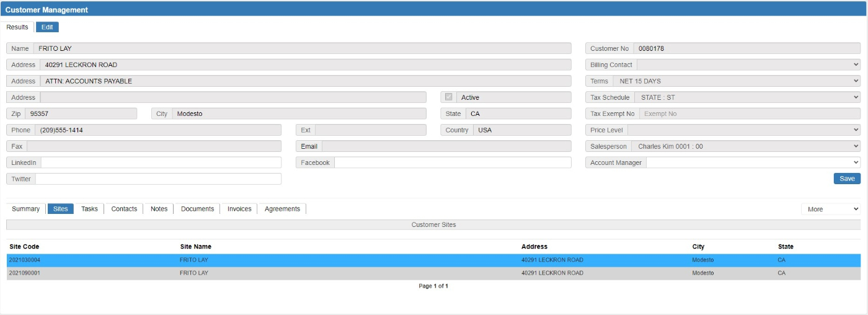Click the City column header in sites table
Screen dimensions: 868x315
(698, 247)
